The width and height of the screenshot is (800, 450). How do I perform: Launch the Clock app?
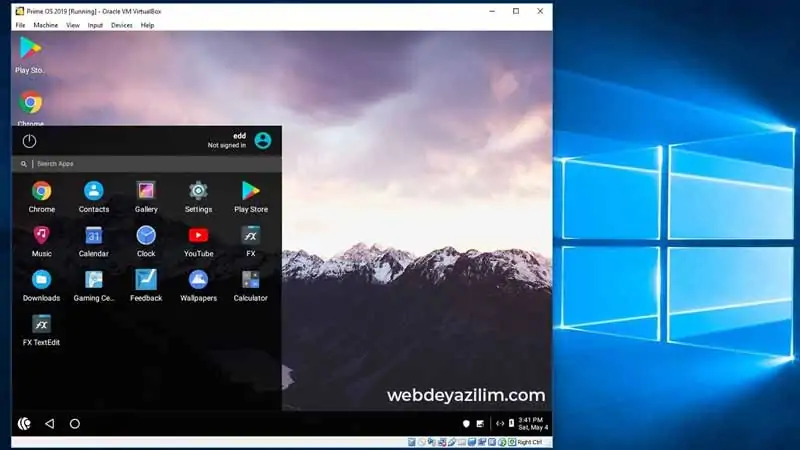146,241
